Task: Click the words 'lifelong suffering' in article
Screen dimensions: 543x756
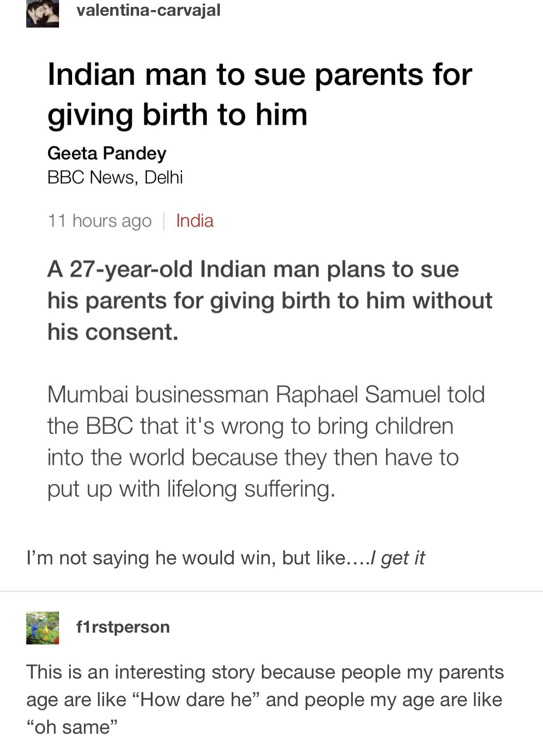Action: [x=251, y=489]
